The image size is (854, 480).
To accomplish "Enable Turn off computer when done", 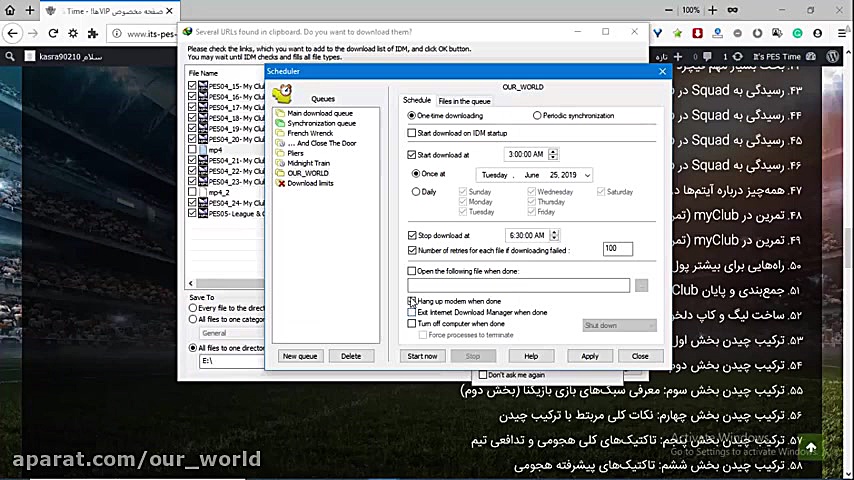I will tap(412, 324).
